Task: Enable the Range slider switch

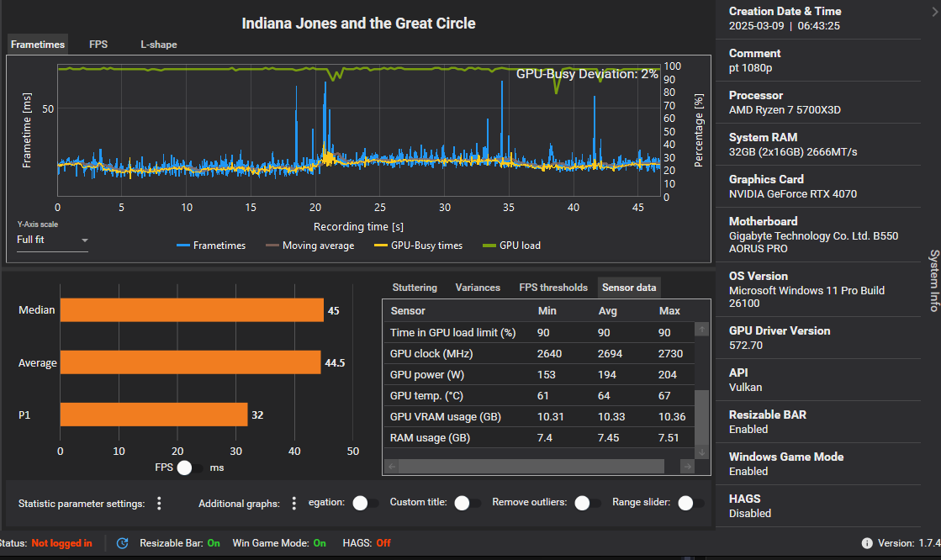Action: [690, 503]
